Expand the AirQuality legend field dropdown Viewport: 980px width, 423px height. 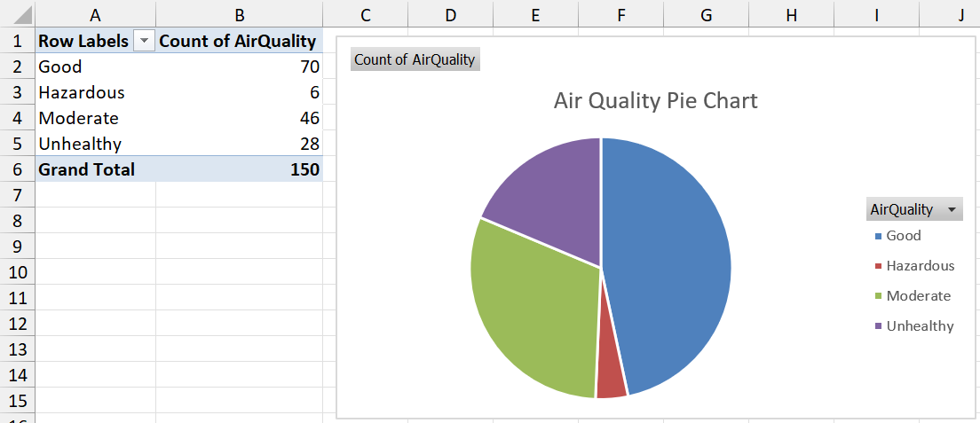click(952, 210)
